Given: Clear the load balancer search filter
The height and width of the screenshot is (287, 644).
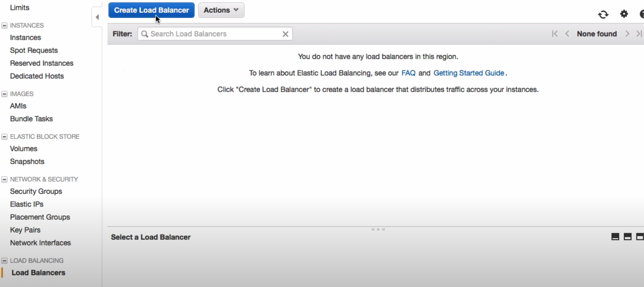Looking at the screenshot, I should pos(285,34).
